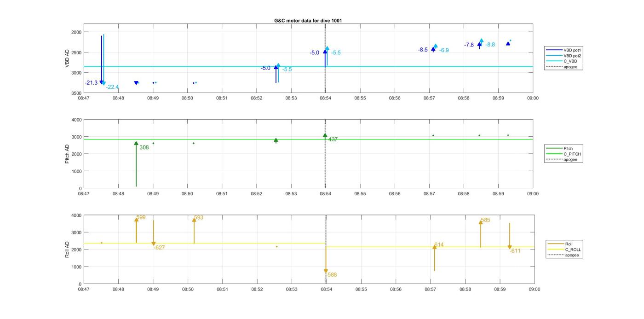Click the "-22.4" data label

tap(112, 87)
